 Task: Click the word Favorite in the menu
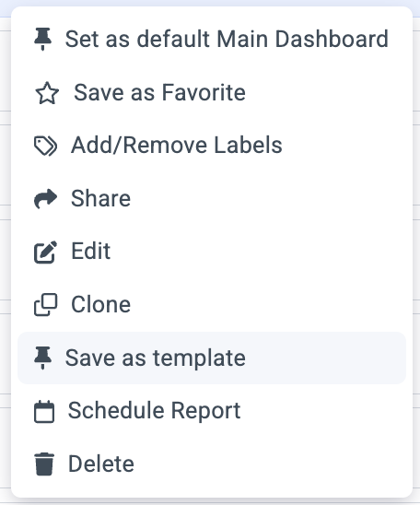click(x=204, y=92)
